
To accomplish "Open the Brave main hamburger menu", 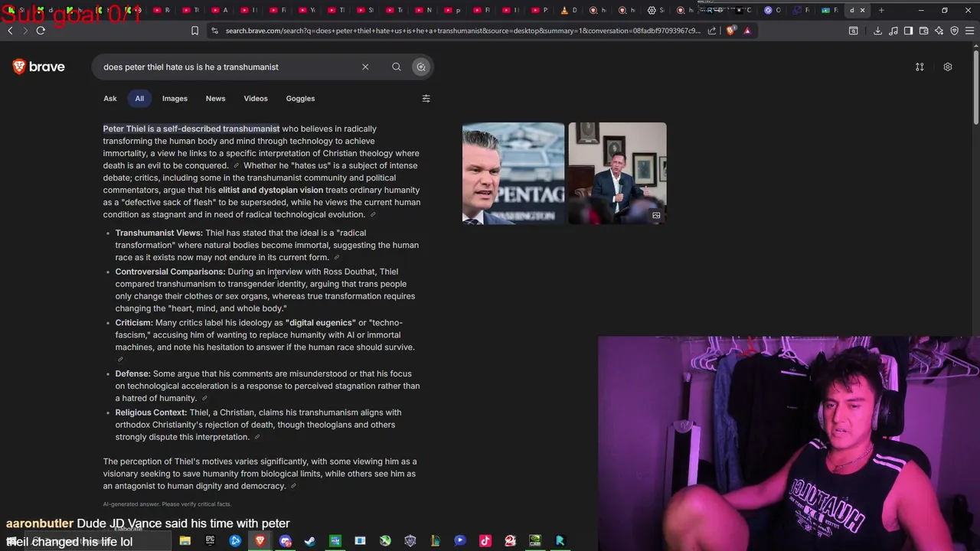I will pos(969,31).
